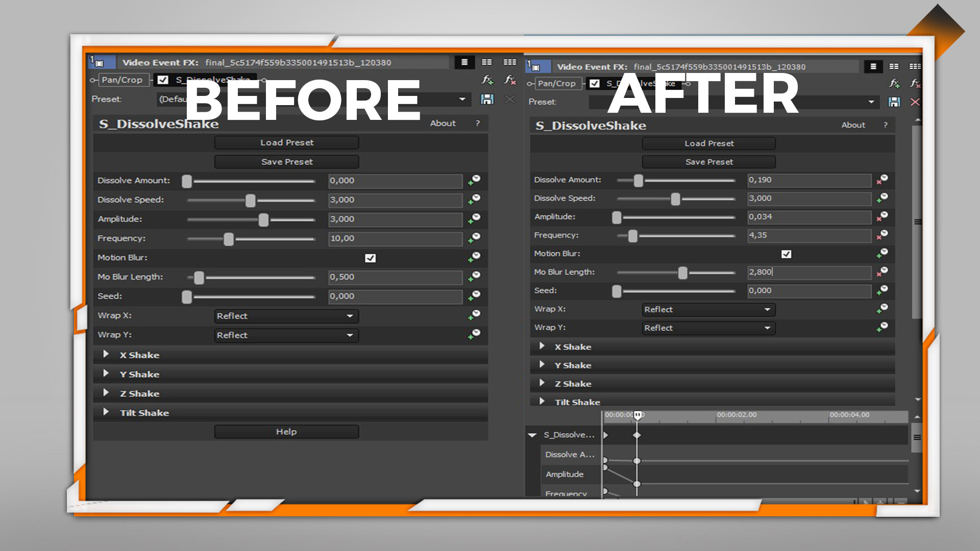Delete the preset in the AFTER panel
980x551 pixels.
point(915,102)
